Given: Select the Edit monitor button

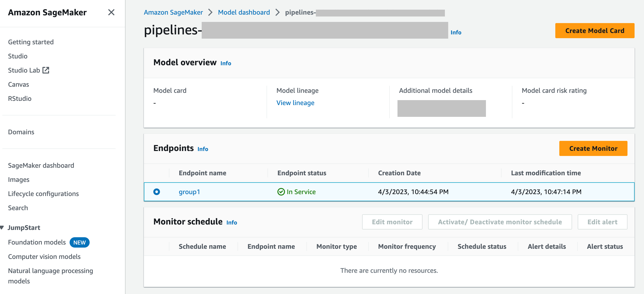Looking at the screenshot, I should 392,222.
